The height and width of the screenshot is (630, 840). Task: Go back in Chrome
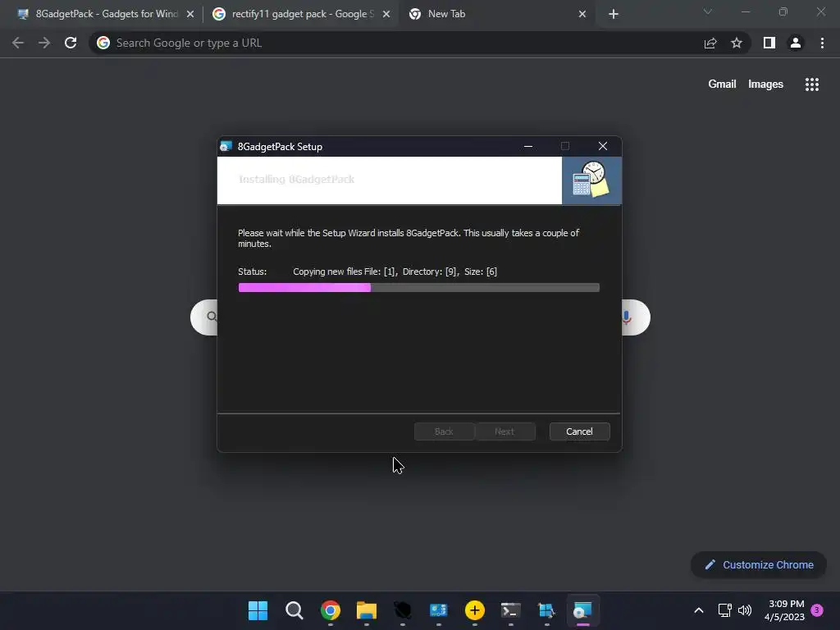[x=18, y=43]
